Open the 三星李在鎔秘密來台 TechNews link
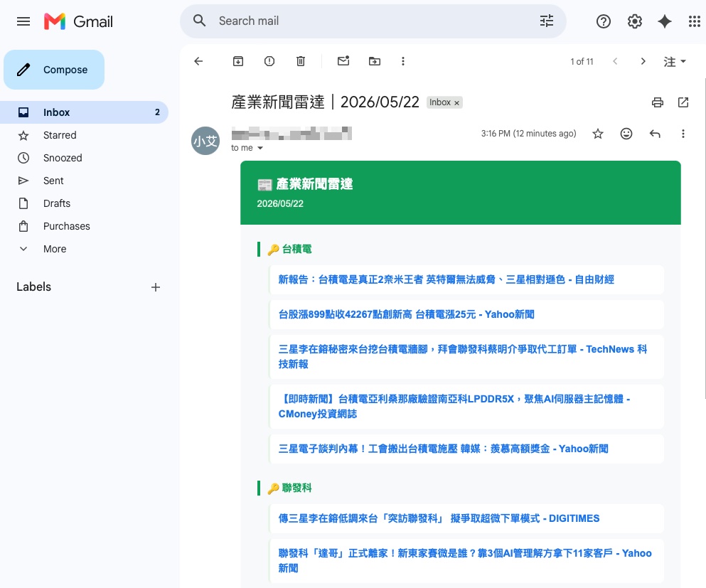This screenshot has height=588, width=706. [462, 357]
